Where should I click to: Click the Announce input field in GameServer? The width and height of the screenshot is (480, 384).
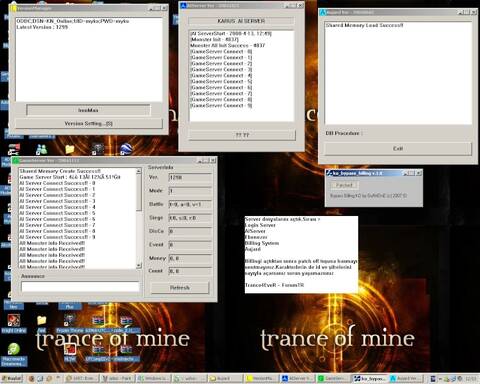[80, 287]
